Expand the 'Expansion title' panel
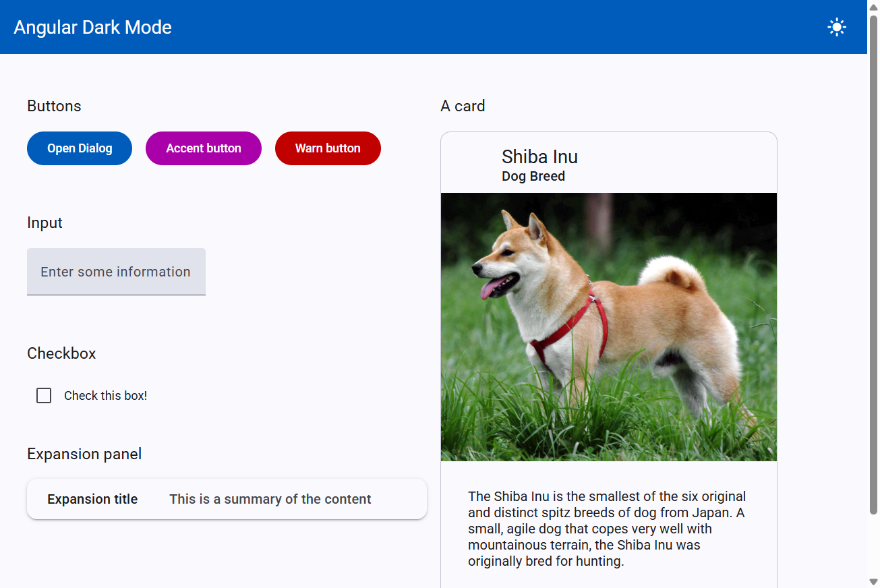Screen dimensions: 880x588 pyautogui.click(x=227, y=499)
